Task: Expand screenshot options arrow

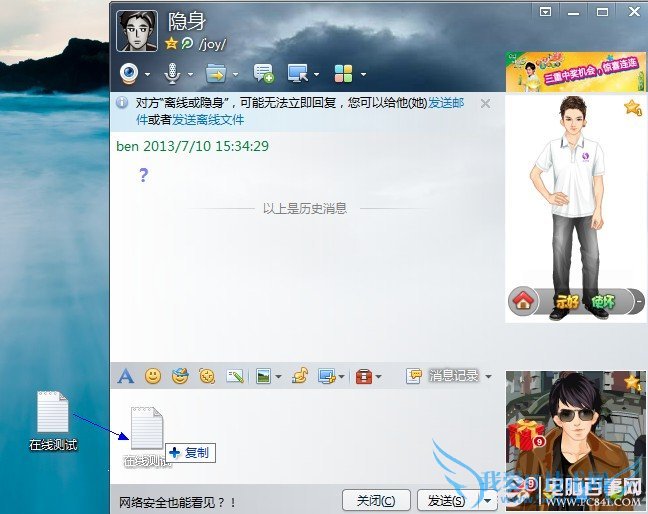Action: (341, 376)
